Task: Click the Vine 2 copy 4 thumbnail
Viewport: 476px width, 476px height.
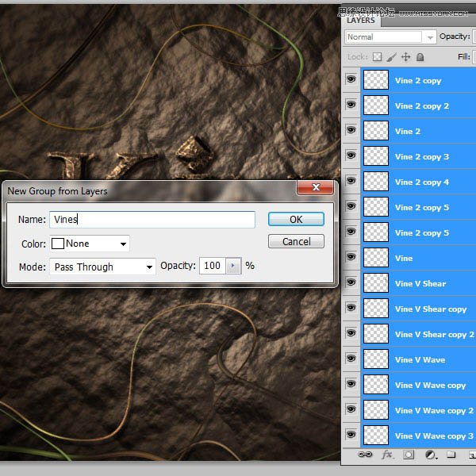Action: click(x=376, y=182)
